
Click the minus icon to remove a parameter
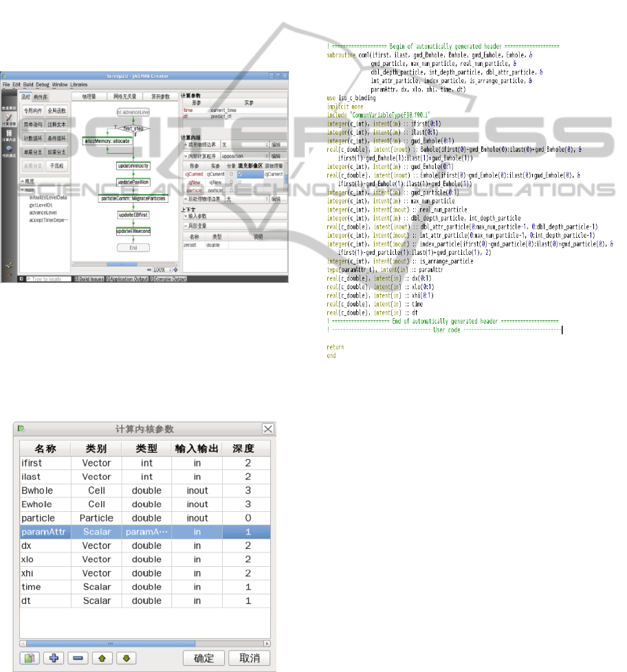click(x=78, y=658)
